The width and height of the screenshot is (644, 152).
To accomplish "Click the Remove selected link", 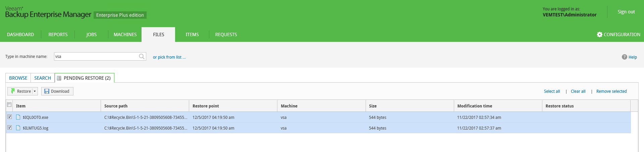I will (611, 91).
